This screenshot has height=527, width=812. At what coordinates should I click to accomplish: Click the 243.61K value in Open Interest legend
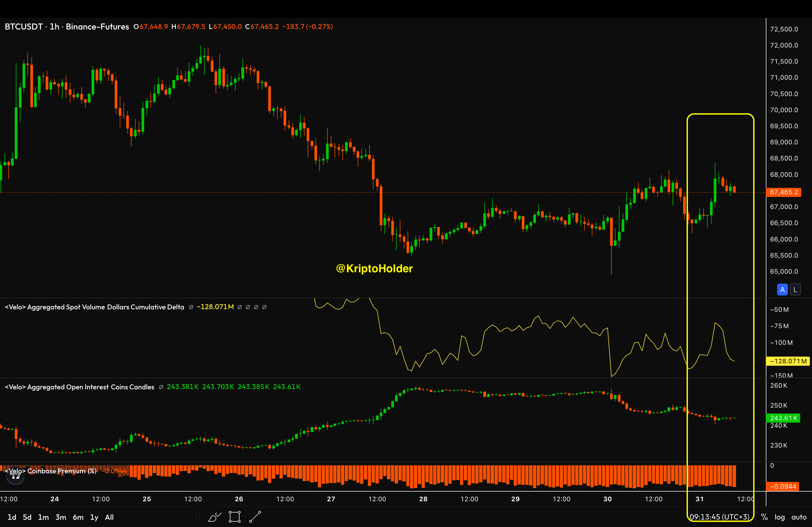[287, 387]
